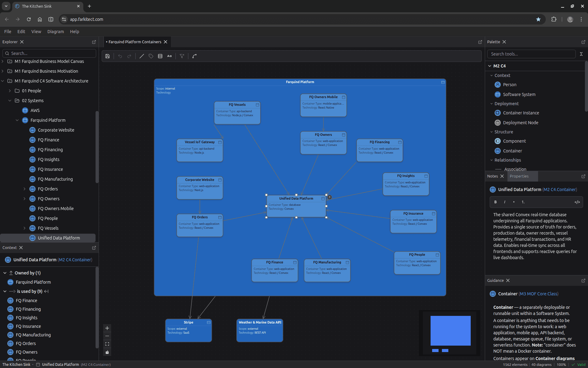Image resolution: width=588 pixels, height=368 pixels.
Task: Click the redo arrow in diagram toolbar
Action: click(129, 56)
